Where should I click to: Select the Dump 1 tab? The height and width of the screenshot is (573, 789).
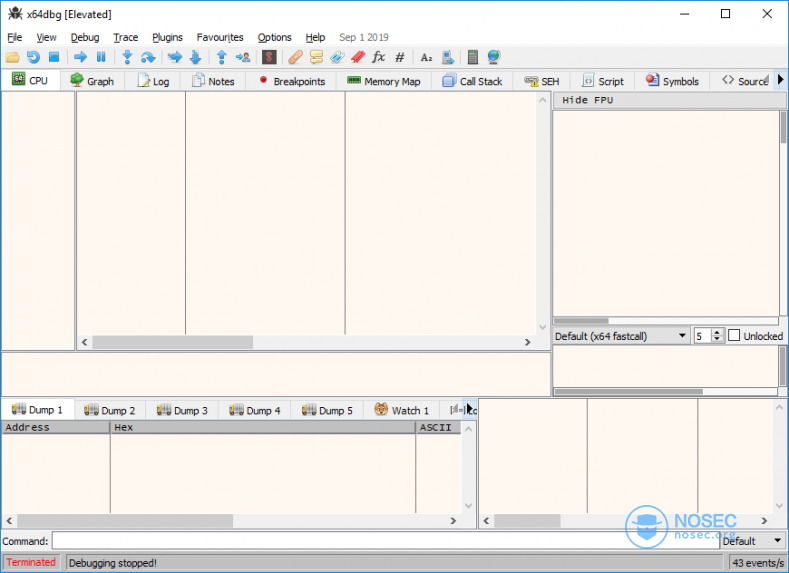[38, 410]
